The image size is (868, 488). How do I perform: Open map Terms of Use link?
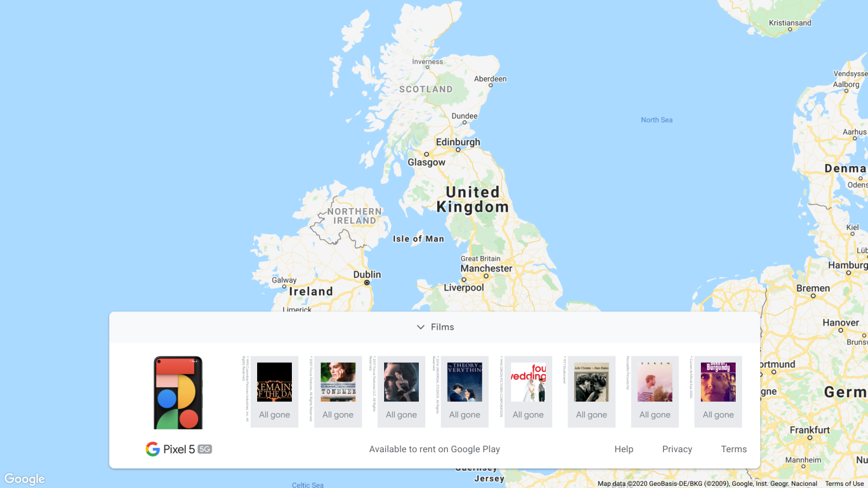pyautogui.click(x=844, y=484)
